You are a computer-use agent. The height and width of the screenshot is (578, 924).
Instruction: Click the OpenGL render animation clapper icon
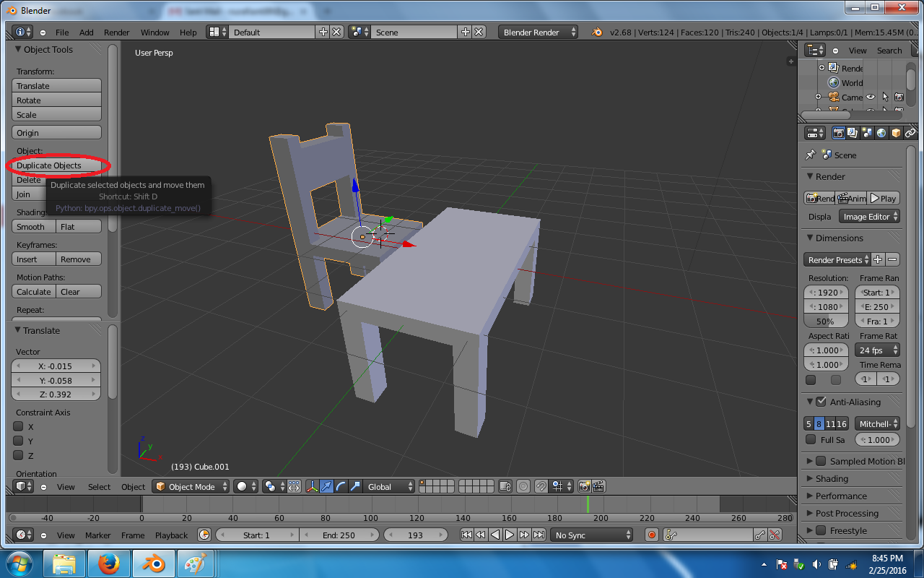coord(598,486)
